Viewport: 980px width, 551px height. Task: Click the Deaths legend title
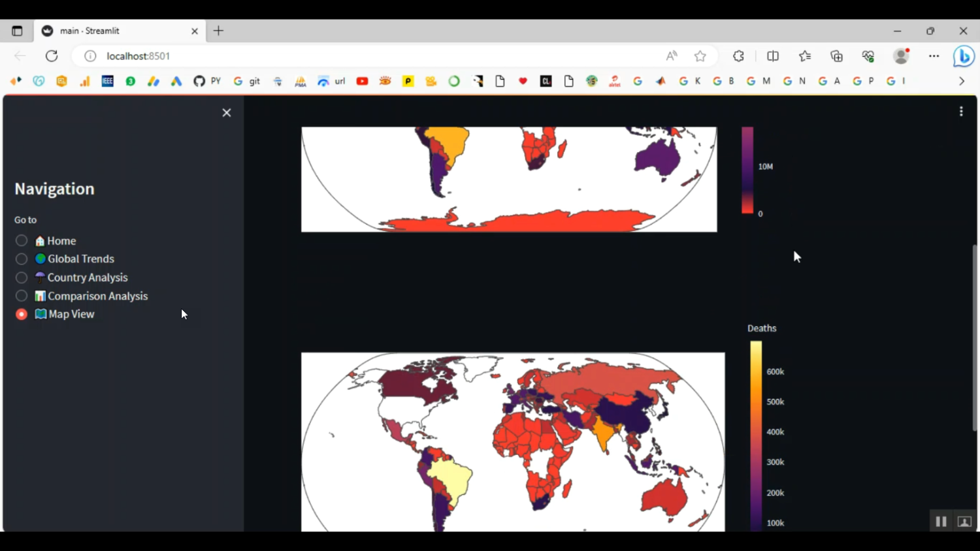pyautogui.click(x=762, y=328)
